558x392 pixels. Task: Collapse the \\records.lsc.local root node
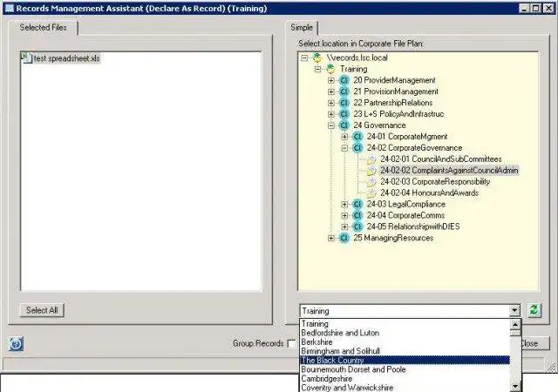(x=304, y=57)
